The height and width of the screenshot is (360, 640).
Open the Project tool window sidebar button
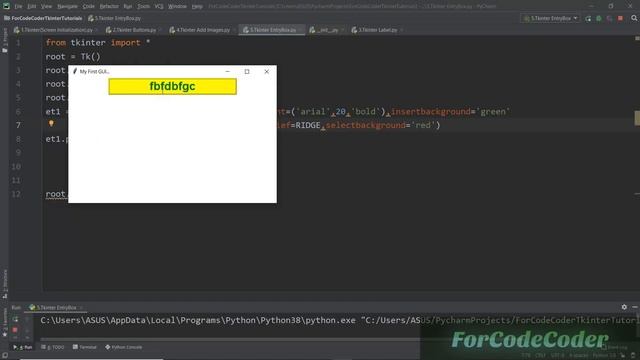click(x=5, y=40)
